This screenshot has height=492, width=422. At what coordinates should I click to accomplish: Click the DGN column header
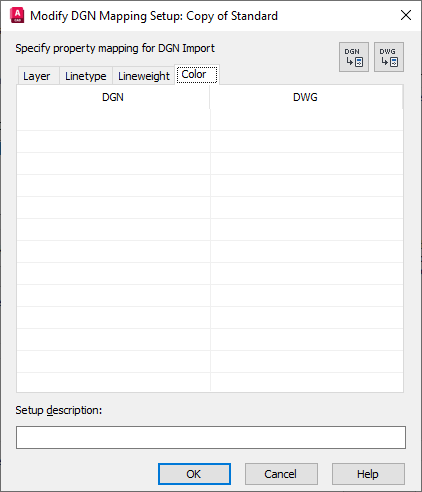(113, 97)
